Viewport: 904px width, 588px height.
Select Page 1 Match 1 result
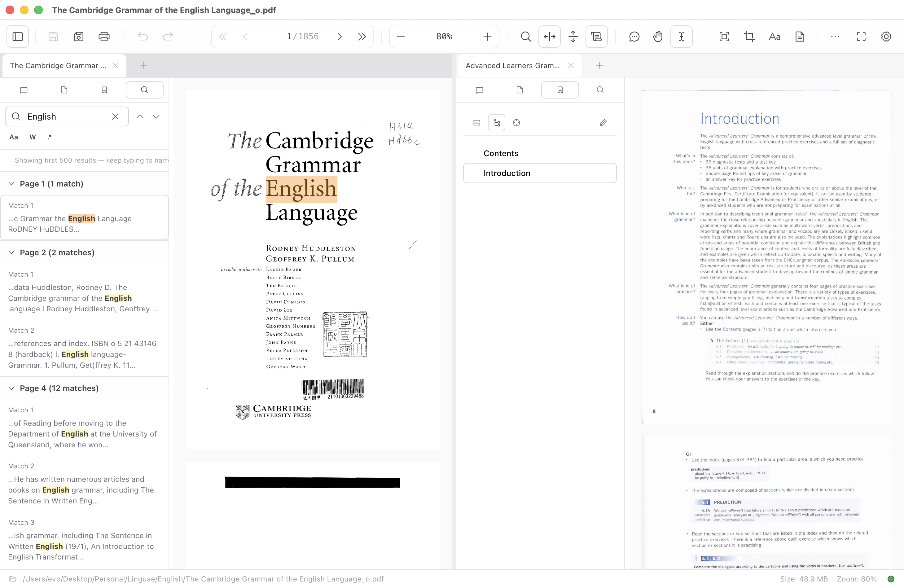coord(84,217)
